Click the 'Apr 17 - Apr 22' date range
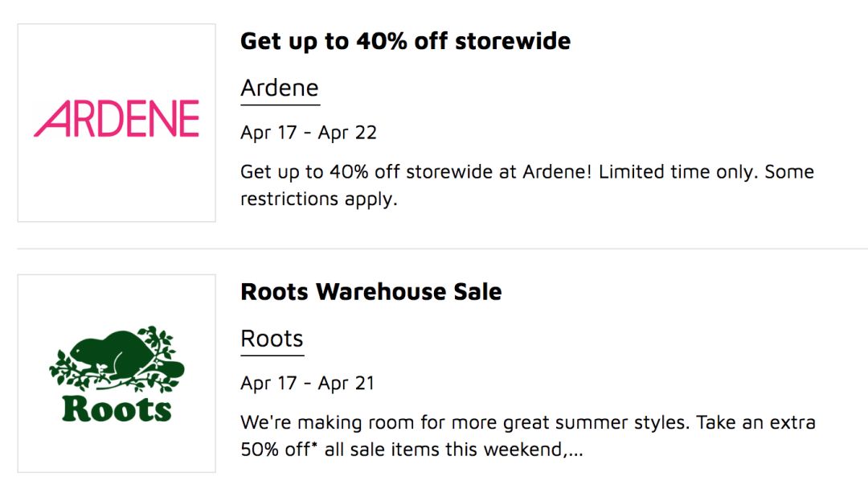 coord(309,133)
